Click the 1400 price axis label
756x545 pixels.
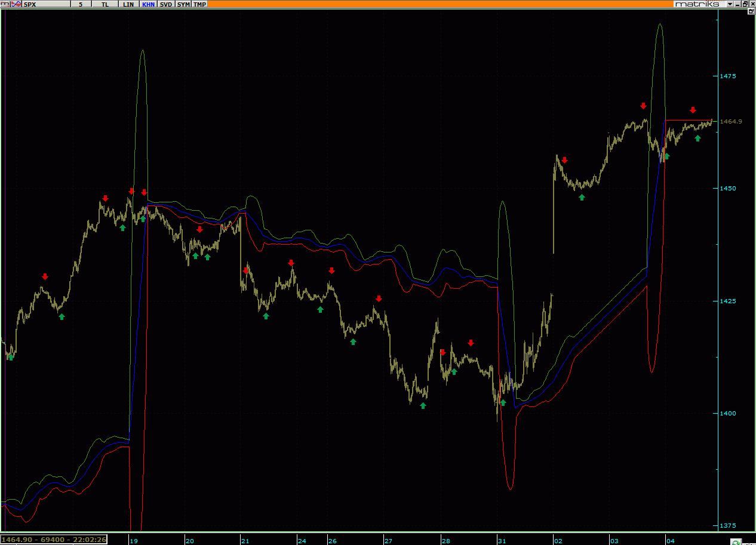[x=729, y=413]
